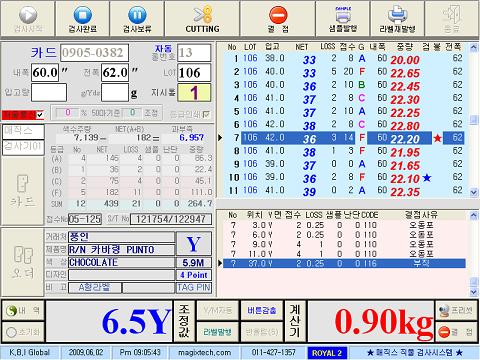Screen dimensions: 480x360
Task: Click the CHOCOLATE color field
Action: tap(121, 263)
